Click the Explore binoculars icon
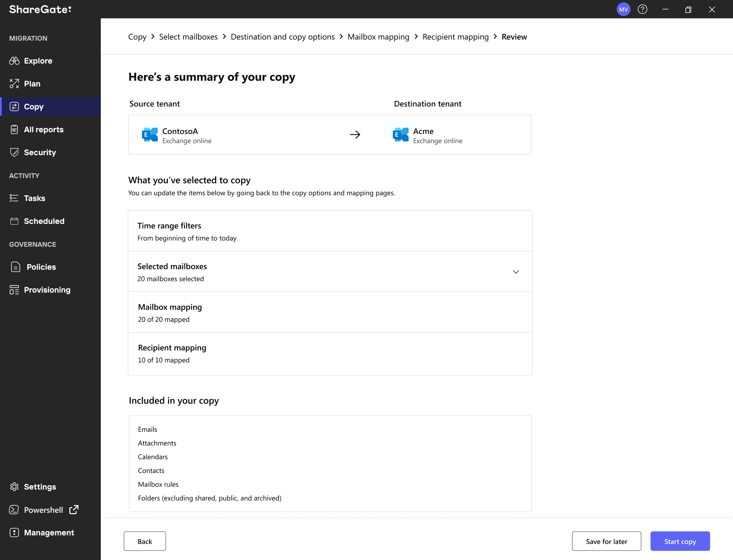 coord(14,61)
